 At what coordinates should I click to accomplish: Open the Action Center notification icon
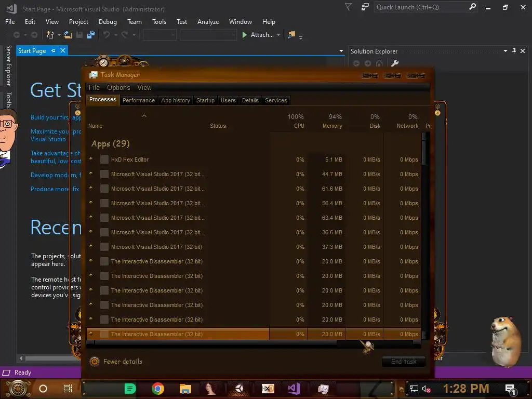pos(510,389)
